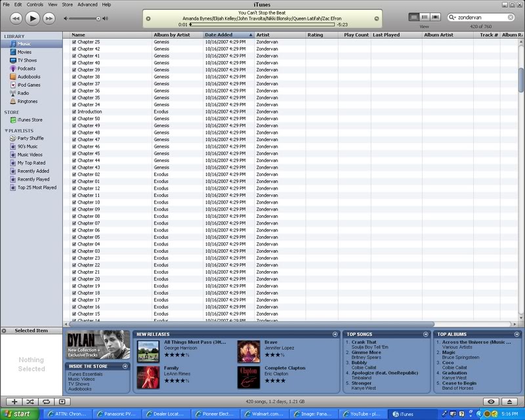Click the browser eye button
Screen dimensions: 525x420
pos(491,402)
